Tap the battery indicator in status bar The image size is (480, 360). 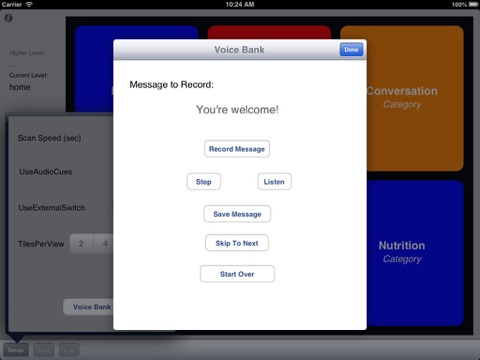pyautogui.click(x=473, y=5)
